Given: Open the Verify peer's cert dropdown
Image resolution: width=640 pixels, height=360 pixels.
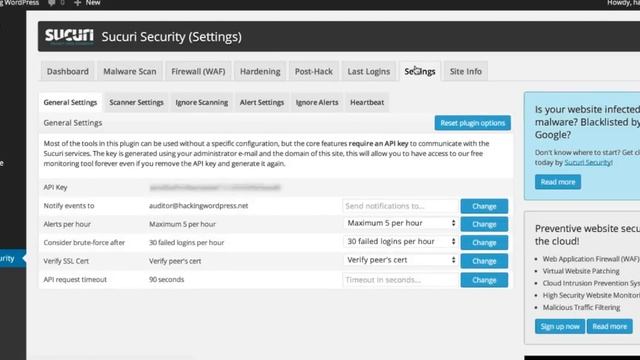Looking at the screenshot, I should [400, 260].
